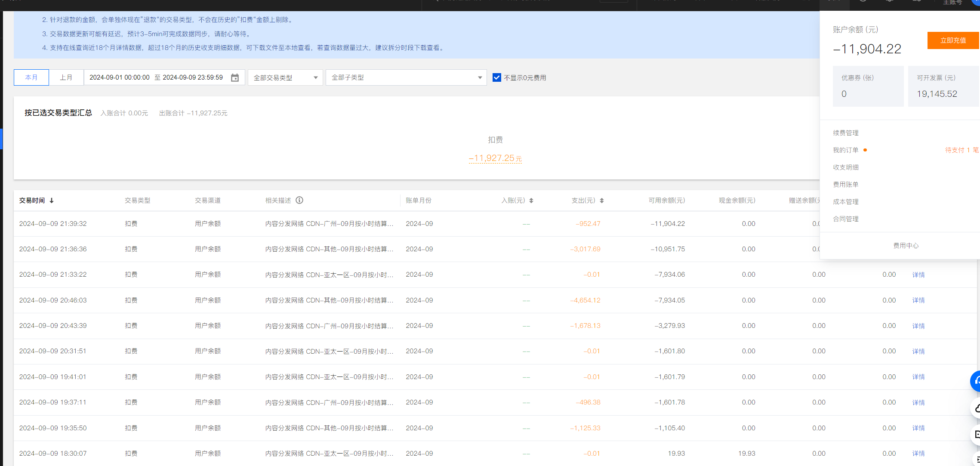Switch to the 上月 tab
Viewport: 980px width, 466px height.
pyautogui.click(x=66, y=77)
